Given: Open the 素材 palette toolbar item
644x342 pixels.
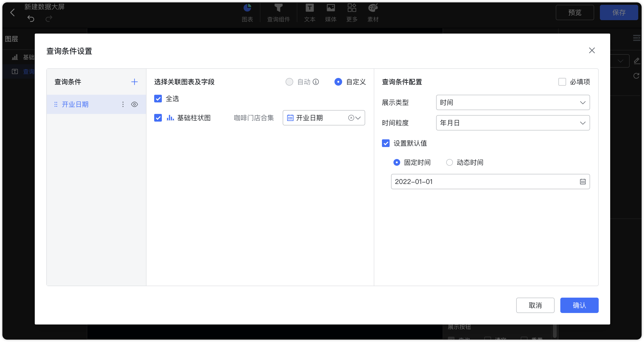Looking at the screenshot, I should click(x=373, y=13).
